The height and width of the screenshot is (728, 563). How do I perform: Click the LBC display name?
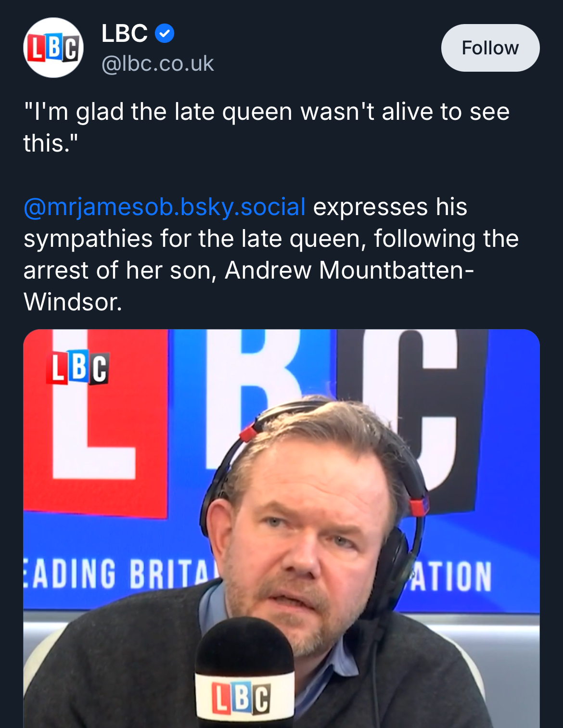pos(124,34)
